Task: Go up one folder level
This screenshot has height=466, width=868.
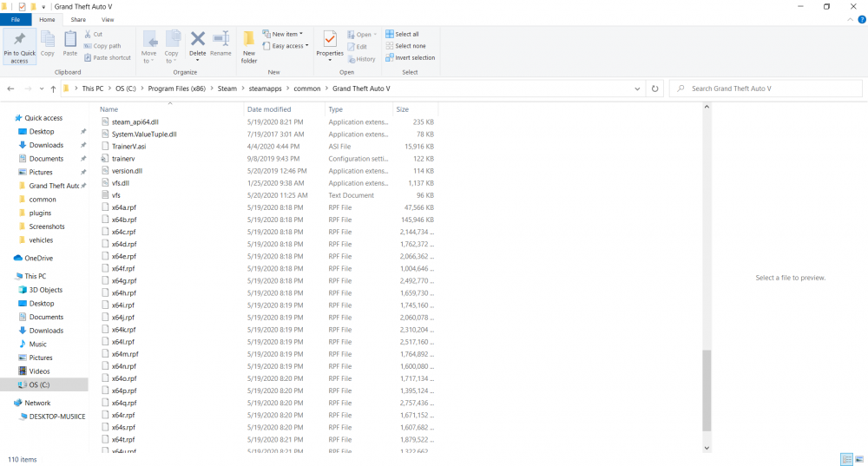Action: 54,89
